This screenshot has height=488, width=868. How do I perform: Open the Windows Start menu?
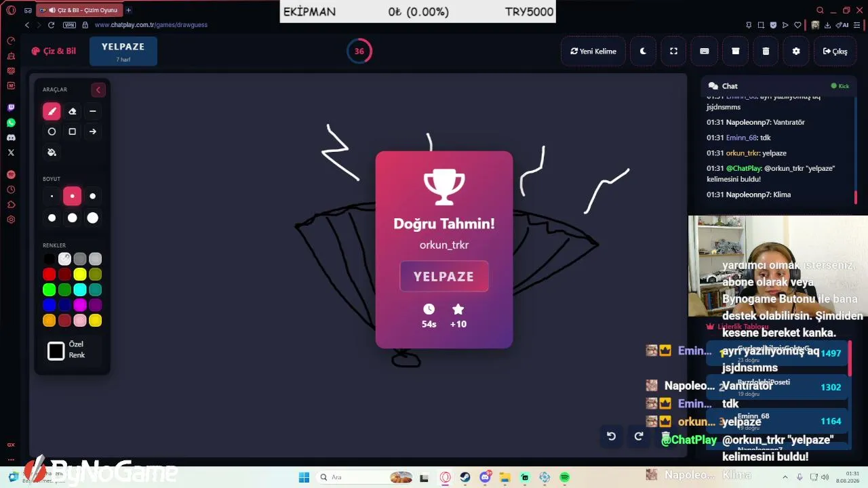304,477
